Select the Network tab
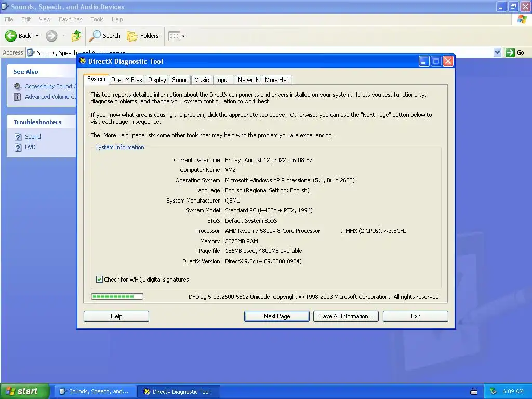 (x=248, y=79)
